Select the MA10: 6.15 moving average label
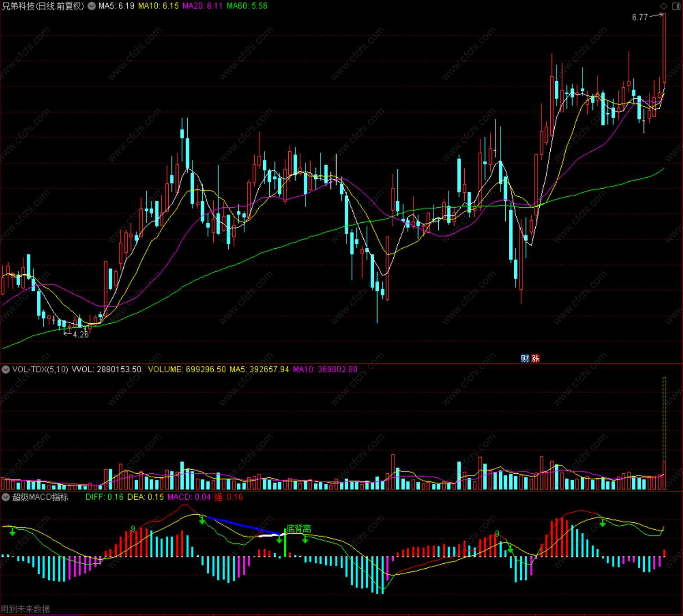The width and height of the screenshot is (683, 616). 158,6
